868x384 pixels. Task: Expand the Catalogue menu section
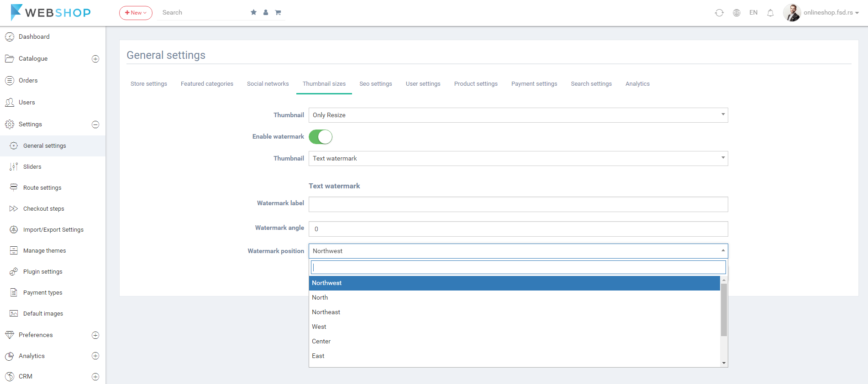tap(95, 59)
